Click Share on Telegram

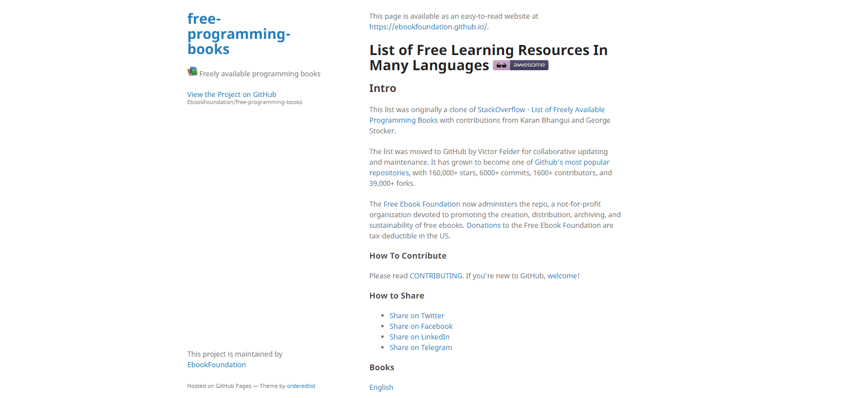[421, 347]
